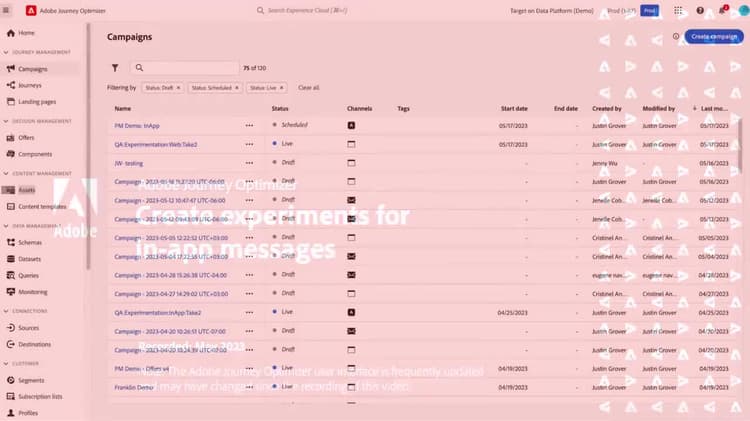Focus the campaigns search field
The height and width of the screenshot is (421, 750).
tap(185, 68)
